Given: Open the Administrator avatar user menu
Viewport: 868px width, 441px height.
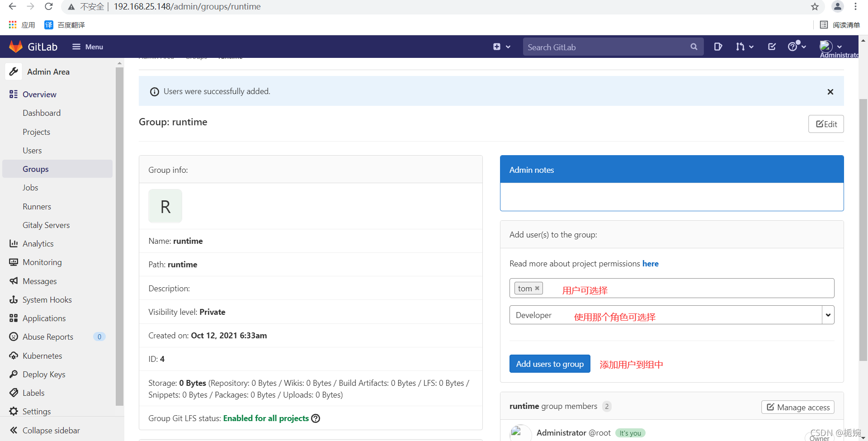Looking at the screenshot, I should [831, 46].
